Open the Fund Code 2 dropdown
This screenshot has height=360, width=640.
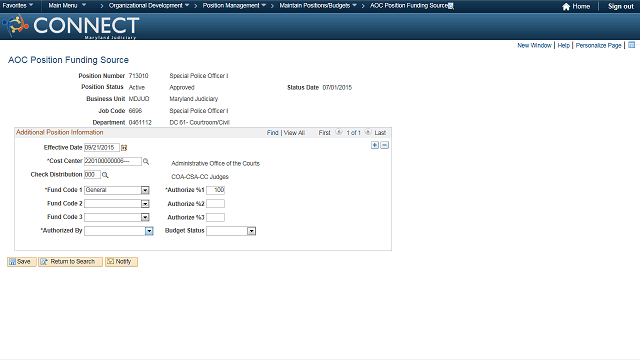point(145,204)
